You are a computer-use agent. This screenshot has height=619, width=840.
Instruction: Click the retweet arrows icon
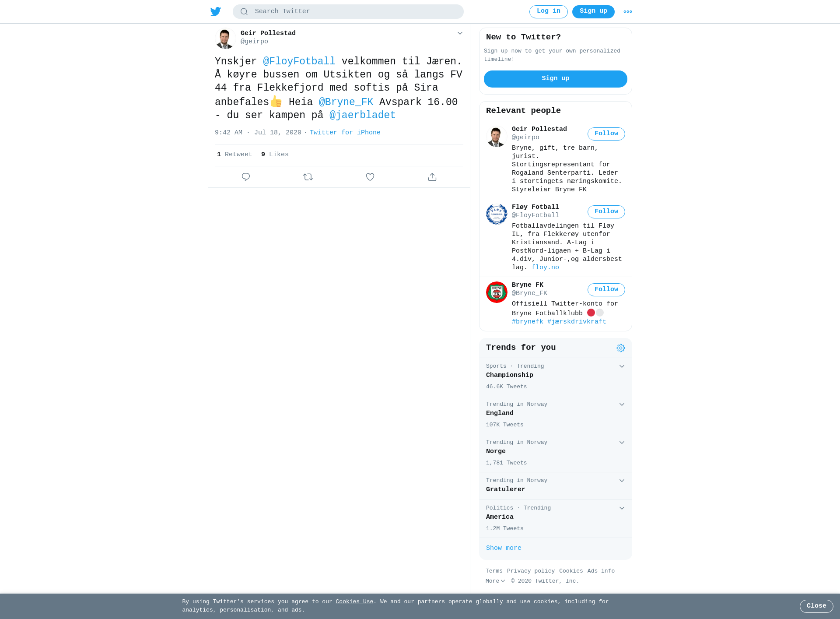[x=308, y=177]
